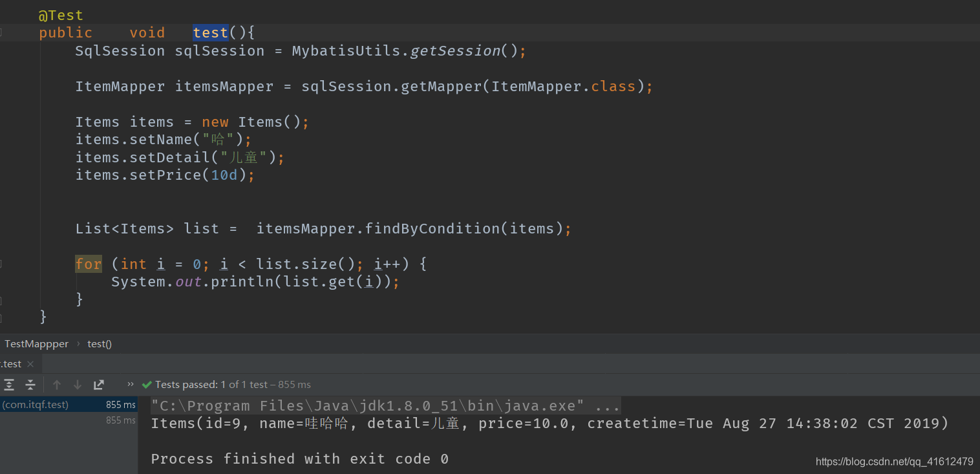Select the second 855 ms test row
The height and width of the screenshot is (474, 980).
pos(69,420)
